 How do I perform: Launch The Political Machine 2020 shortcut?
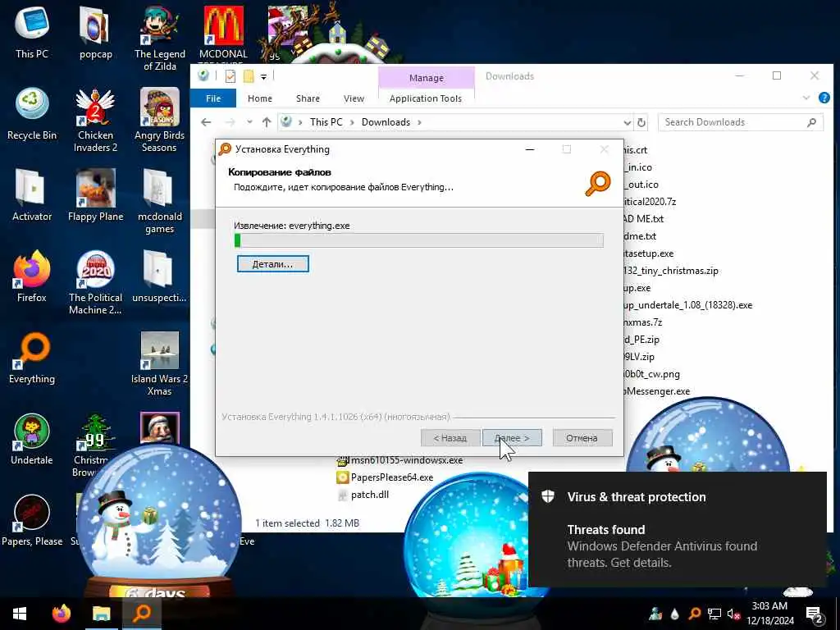95,282
